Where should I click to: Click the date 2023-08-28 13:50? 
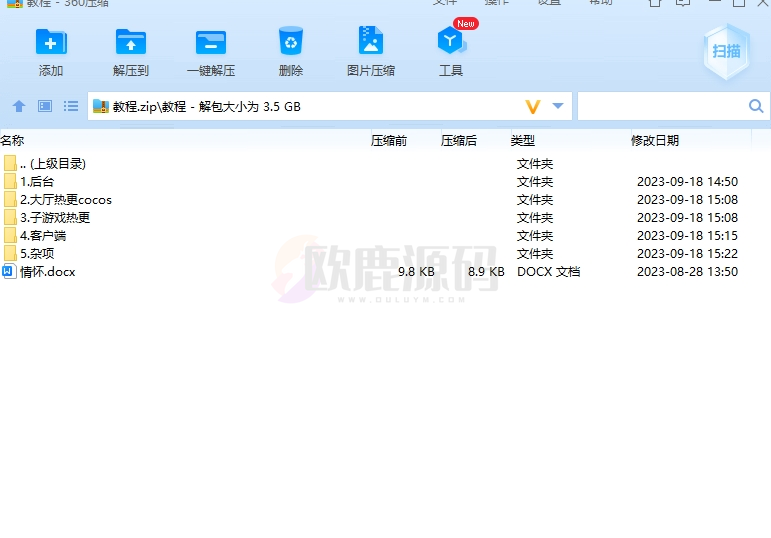(687, 271)
